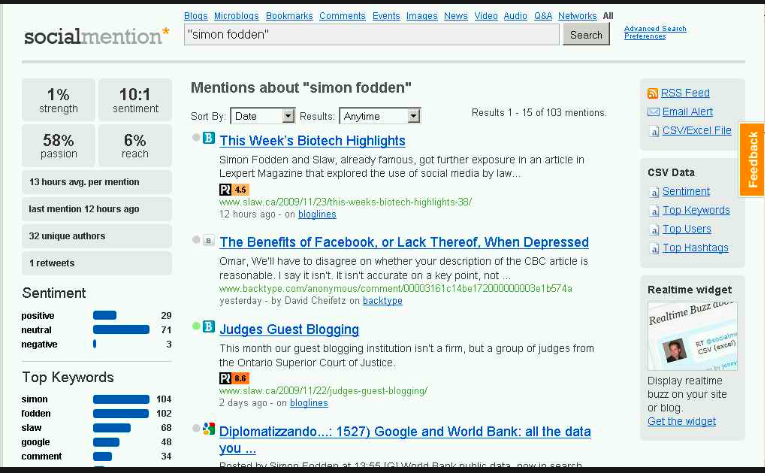
Task: Open the RSS Feed link
Action: pyautogui.click(x=685, y=93)
